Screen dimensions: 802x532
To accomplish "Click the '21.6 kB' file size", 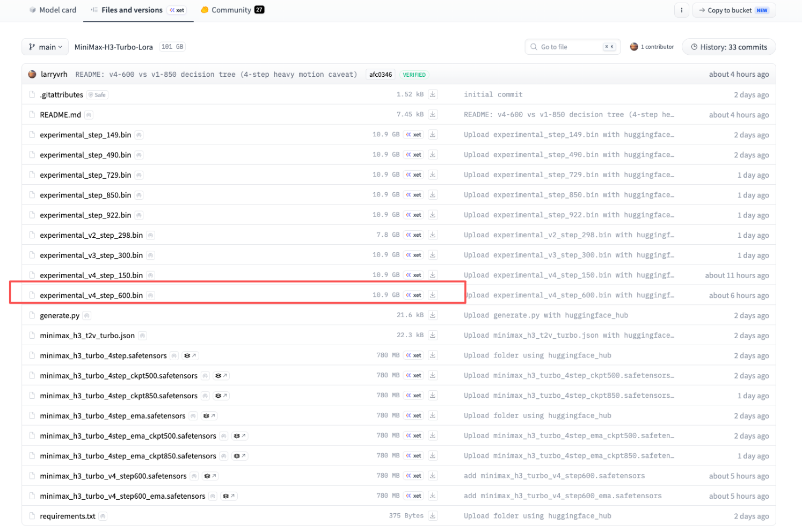I will pyautogui.click(x=410, y=315).
